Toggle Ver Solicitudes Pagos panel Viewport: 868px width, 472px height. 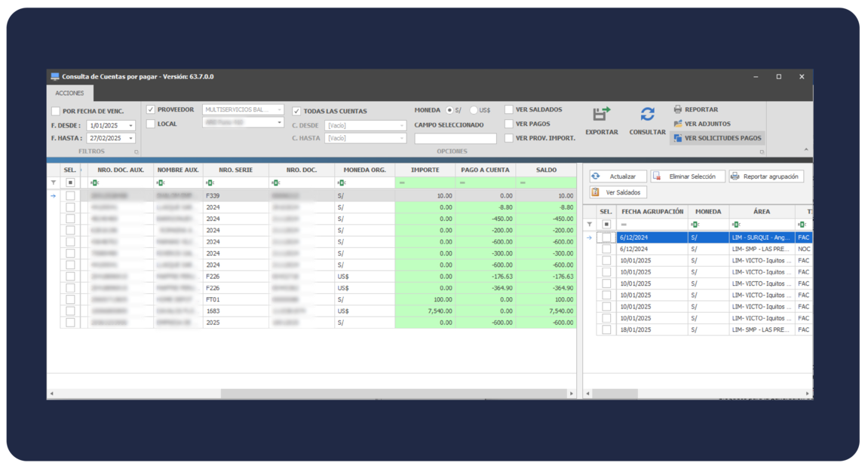pos(717,139)
